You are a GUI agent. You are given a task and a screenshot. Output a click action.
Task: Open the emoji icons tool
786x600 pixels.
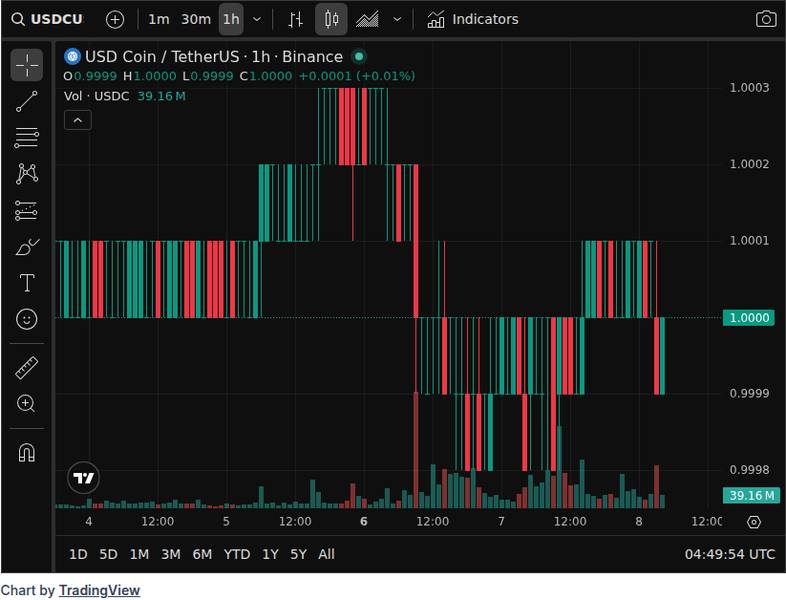(x=27, y=319)
